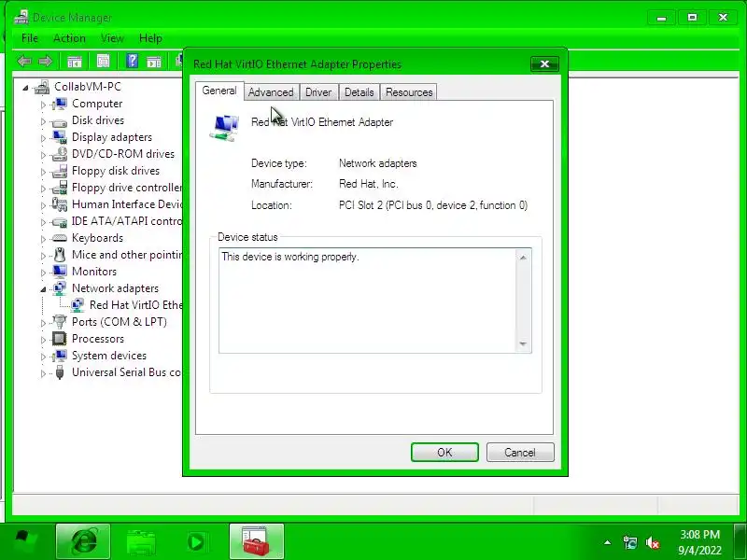747x560 pixels.
Task: Open the View menu
Action: point(112,38)
